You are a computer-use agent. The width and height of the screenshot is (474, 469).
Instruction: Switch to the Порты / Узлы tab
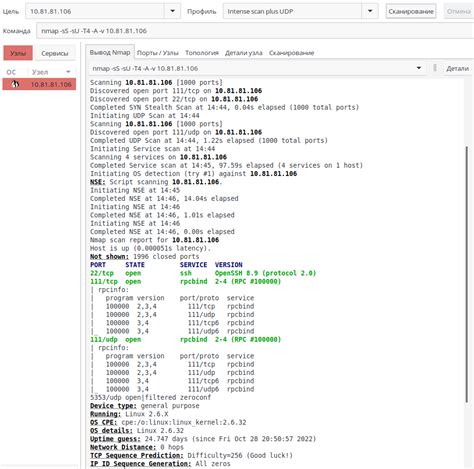pos(158,53)
